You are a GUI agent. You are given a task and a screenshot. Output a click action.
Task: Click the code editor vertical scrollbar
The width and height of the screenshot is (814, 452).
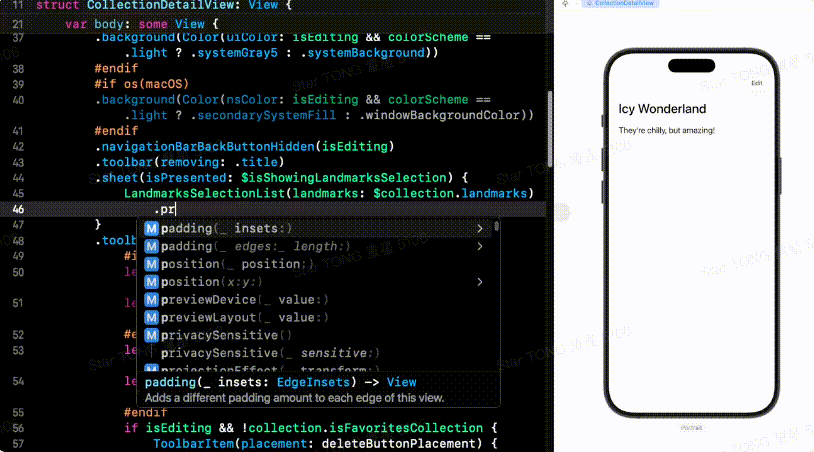coord(550,129)
